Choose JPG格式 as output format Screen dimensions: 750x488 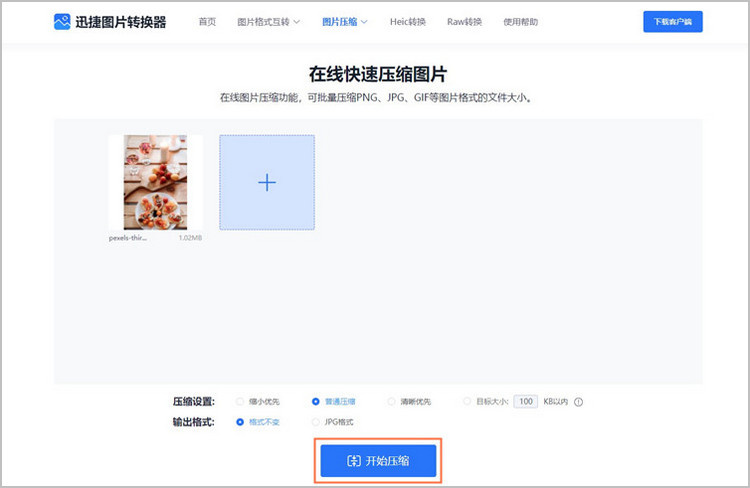316,422
